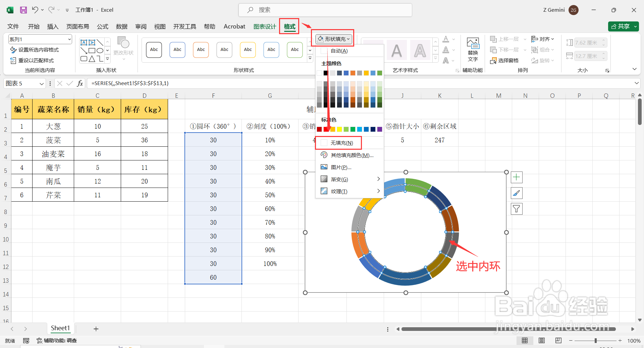This screenshot has width=644, height=348.
Task: Click the confirm checkmark in formula bar
Action: click(69, 83)
